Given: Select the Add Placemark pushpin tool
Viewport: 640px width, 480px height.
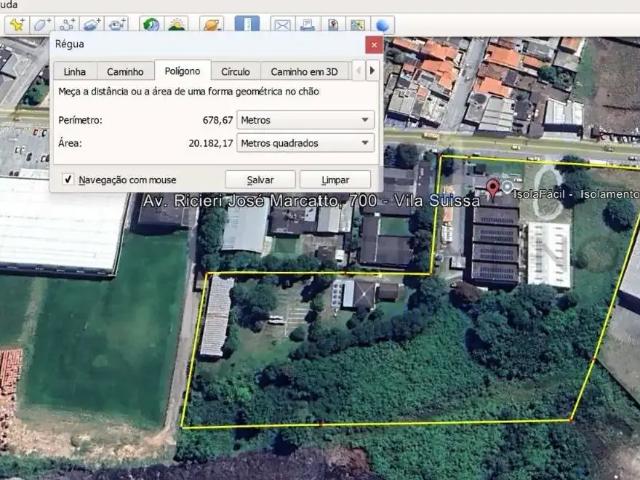Looking at the screenshot, I should 16,24.
